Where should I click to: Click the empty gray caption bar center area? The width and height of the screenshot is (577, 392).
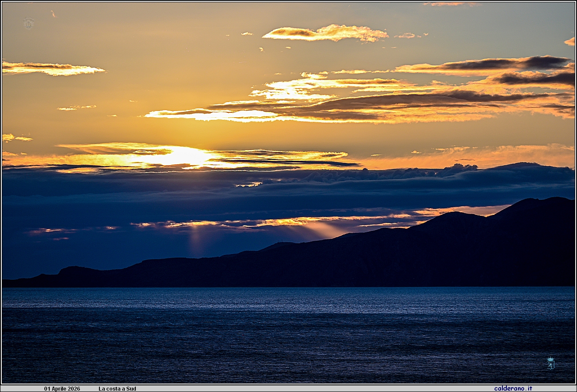click(x=311, y=388)
